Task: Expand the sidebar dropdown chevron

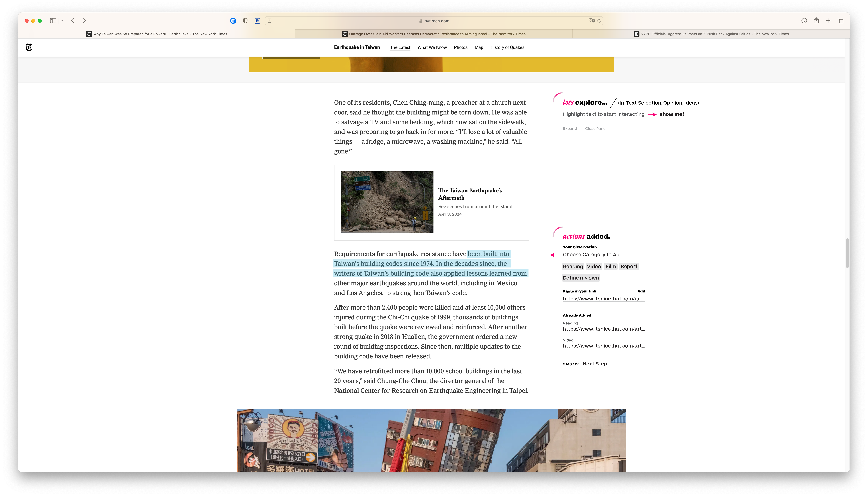Action: (62, 21)
